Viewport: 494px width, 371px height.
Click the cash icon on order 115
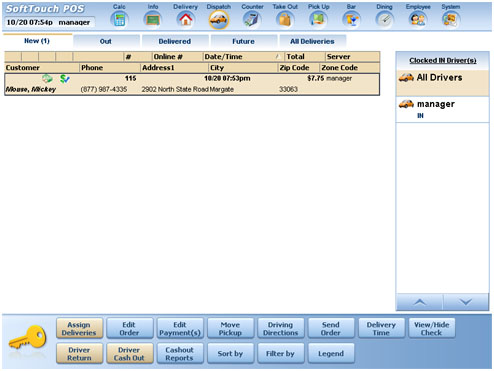(x=47, y=79)
